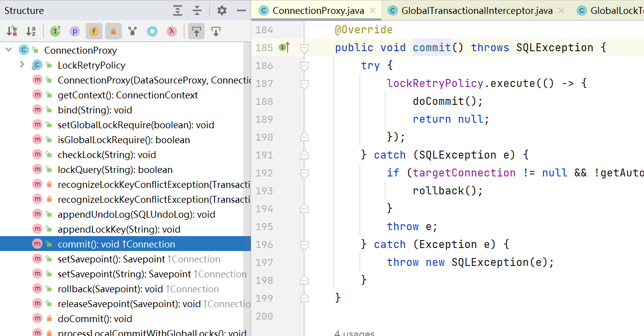The image size is (644, 336).
Task: Toggle Show non-public members lock icon
Action: click(x=113, y=31)
